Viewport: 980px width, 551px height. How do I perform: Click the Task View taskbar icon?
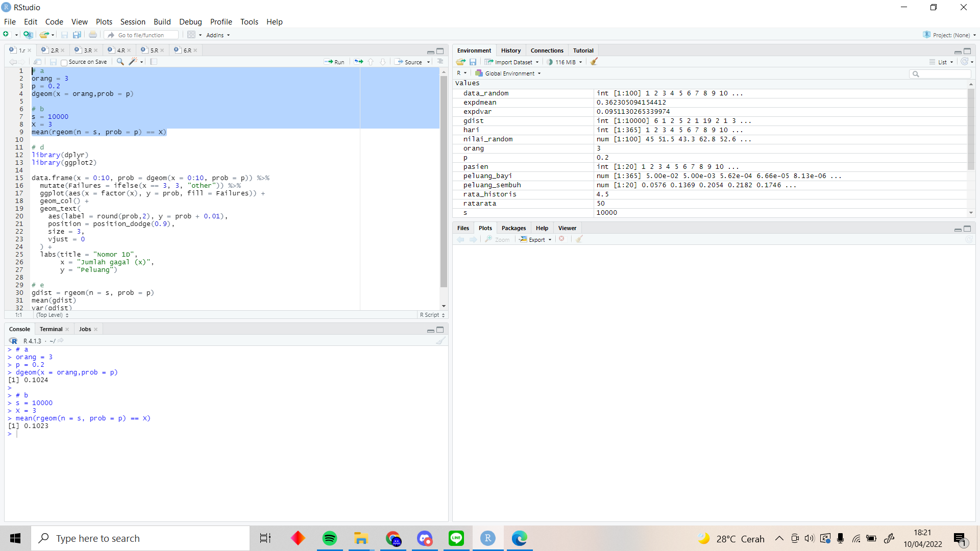(x=265, y=538)
